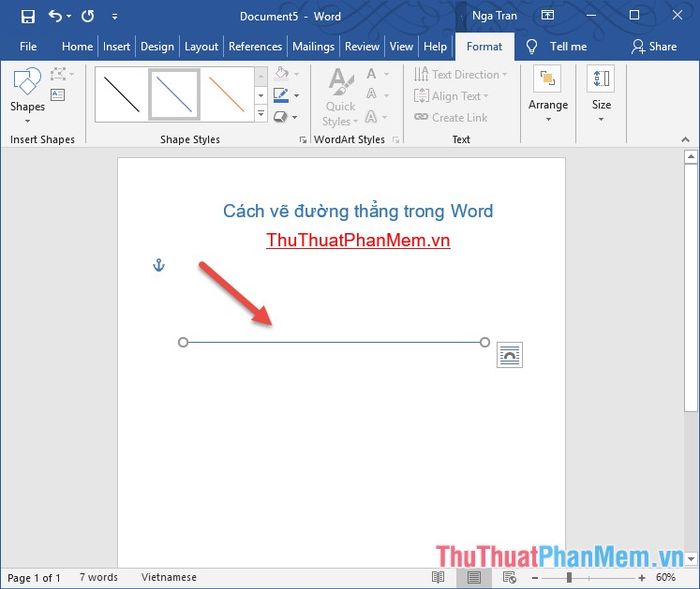Click the line's left end handle
700x589 pixels.
[183, 342]
